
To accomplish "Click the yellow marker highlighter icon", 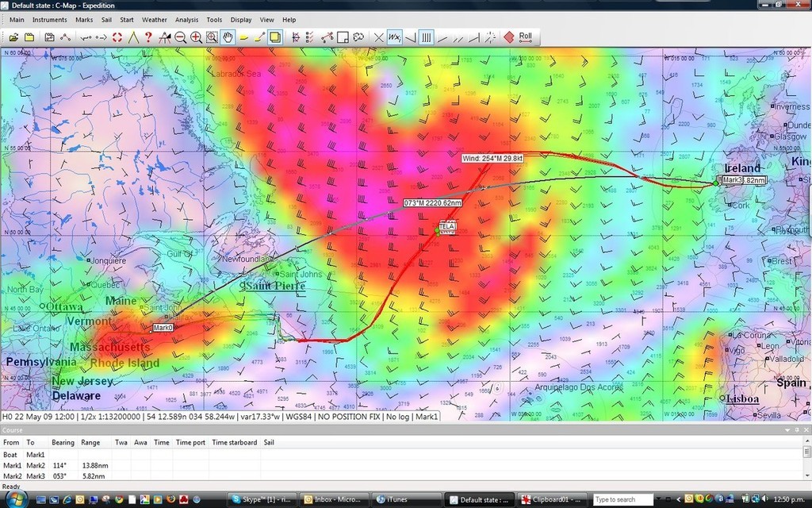I will tap(243, 37).
